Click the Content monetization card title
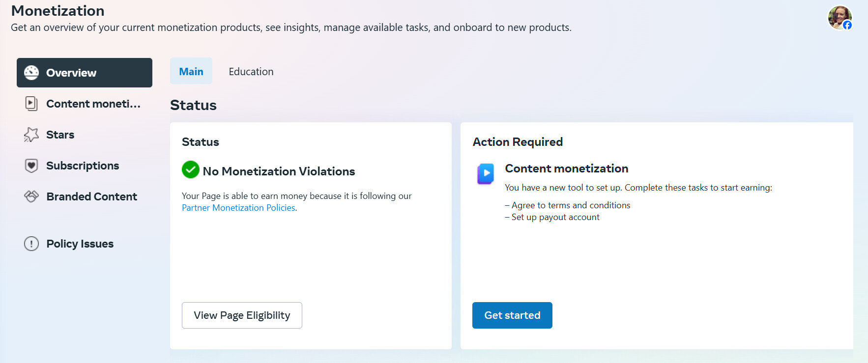This screenshot has width=868, height=363. [x=566, y=168]
